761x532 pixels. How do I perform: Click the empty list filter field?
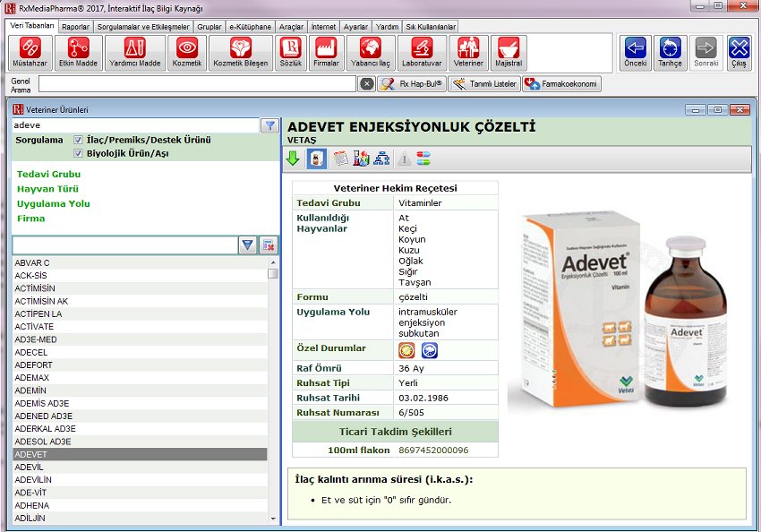pyautogui.click(x=125, y=245)
